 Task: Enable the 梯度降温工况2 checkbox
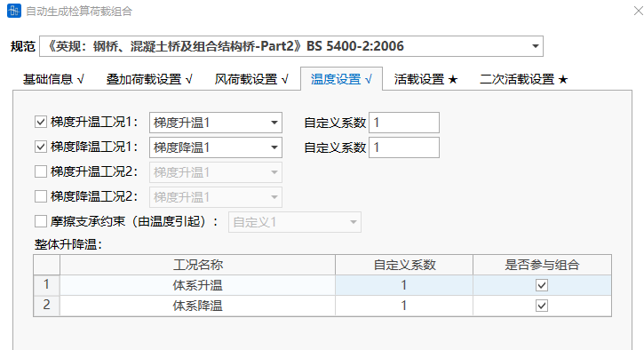click(41, 196)
